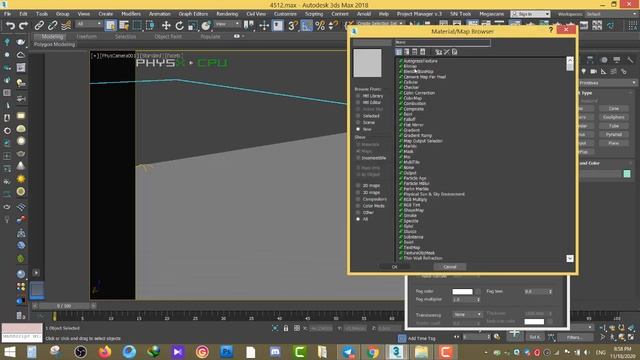Click the Cone primitive button

coord(614,109)
